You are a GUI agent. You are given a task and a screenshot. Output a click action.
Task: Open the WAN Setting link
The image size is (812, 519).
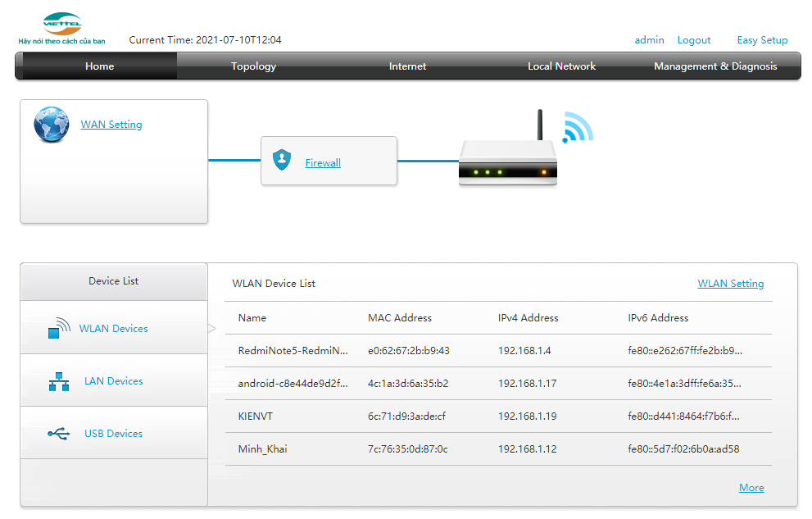click(111, 125)
